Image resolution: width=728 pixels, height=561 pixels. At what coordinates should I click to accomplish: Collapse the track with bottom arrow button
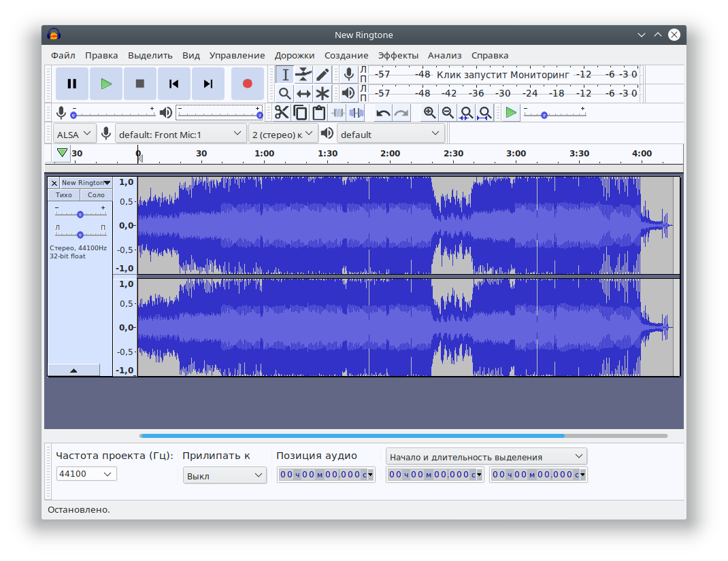[73, 370]
